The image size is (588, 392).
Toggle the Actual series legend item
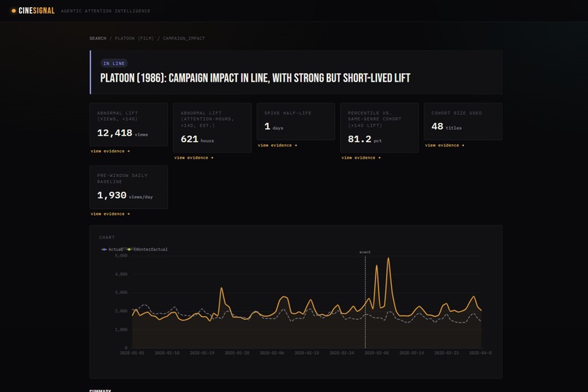[112, 249]
